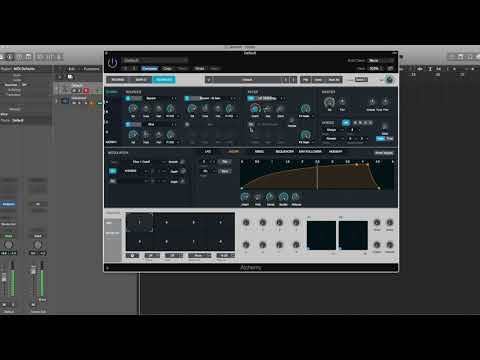
Task: Switch to the BROWSE view tab
Action: tap(118, 80)
